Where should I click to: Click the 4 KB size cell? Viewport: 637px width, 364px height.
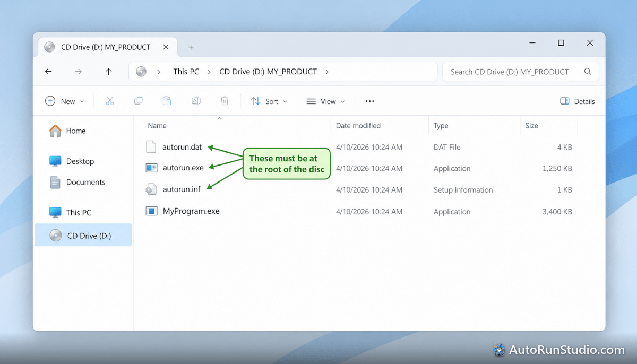[x=565, y=147]
